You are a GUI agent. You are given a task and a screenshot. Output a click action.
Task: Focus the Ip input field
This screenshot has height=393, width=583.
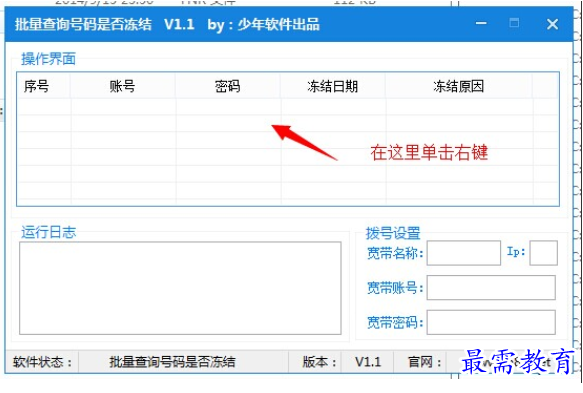tap(543, 253)
